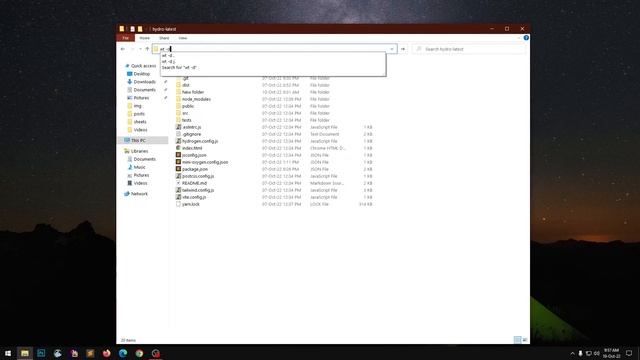Open the taskbar clock and date
Screen dimensions: 640x360
click(611, 353)
